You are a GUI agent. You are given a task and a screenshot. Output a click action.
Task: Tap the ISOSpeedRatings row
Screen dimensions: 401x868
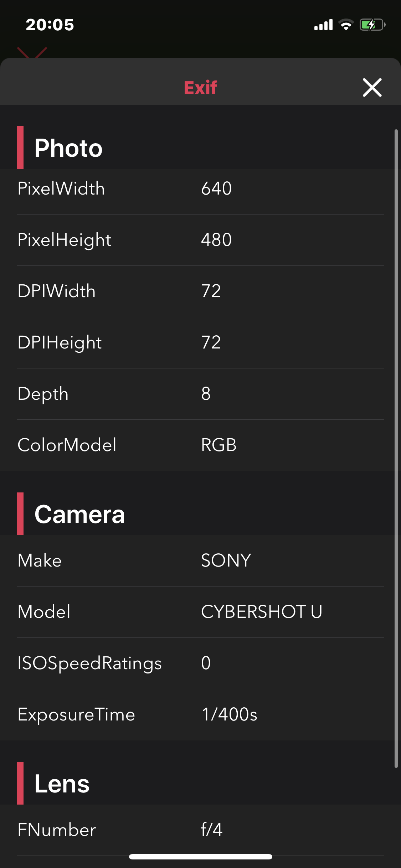pos(200,663)
